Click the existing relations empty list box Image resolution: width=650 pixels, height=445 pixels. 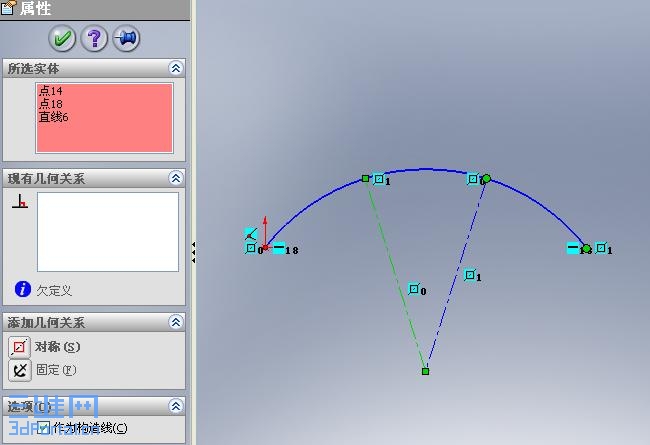108,232
